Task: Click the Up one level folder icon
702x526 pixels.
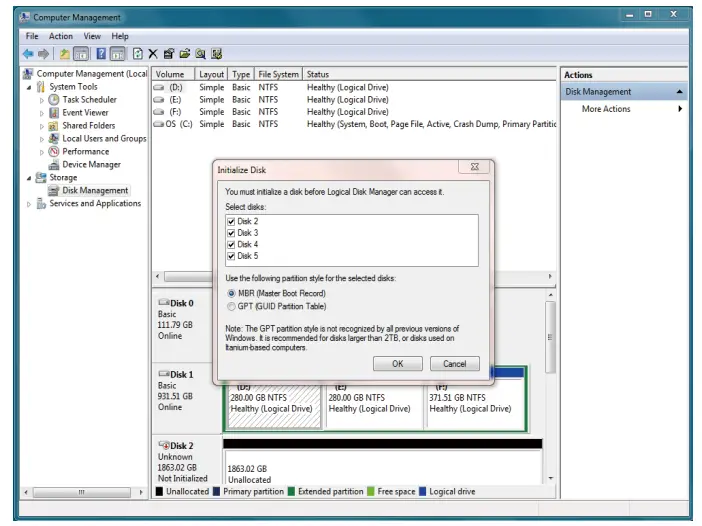Action: pyautogui.click(x=64, y=54)
